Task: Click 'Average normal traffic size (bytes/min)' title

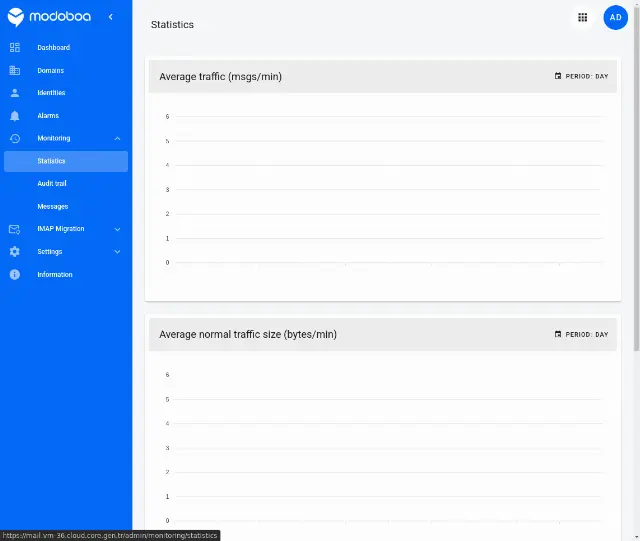Action: pos(248,334)
